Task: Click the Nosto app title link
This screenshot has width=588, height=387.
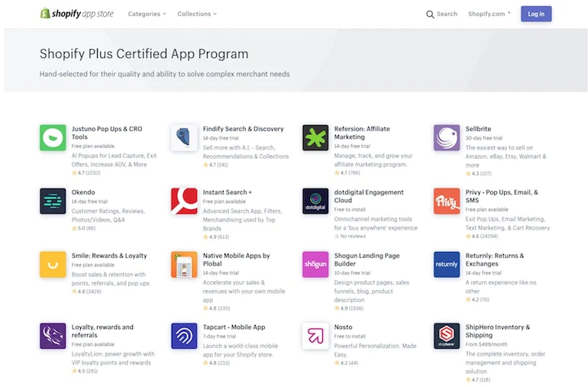Action: click(344, 327)
